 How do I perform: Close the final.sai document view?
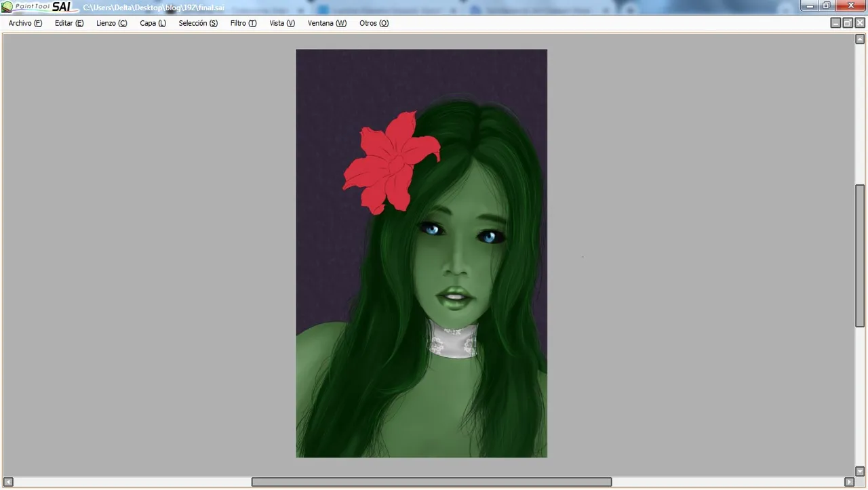click(860, 23)
